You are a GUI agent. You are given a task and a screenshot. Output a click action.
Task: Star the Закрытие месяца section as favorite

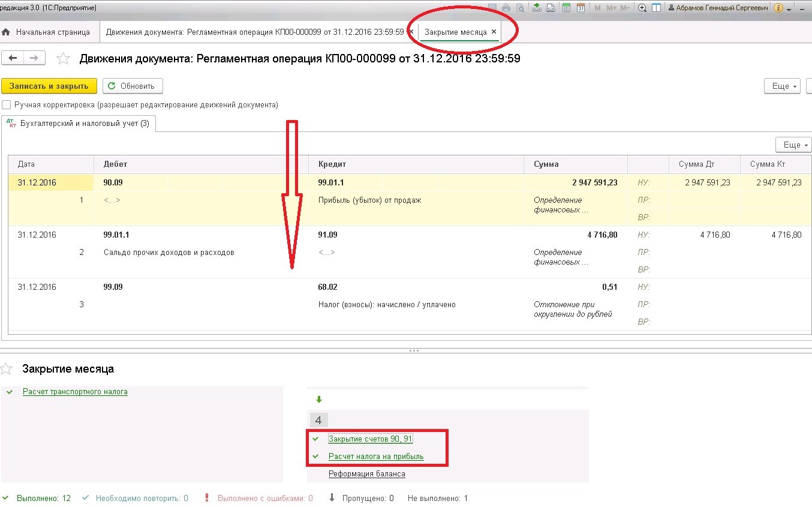click(6, 368)
